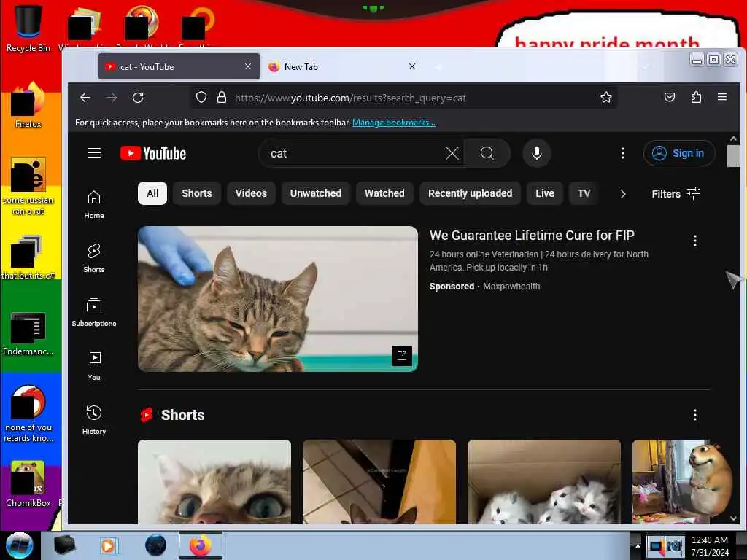The width and height of the screenshot is (747, 560).
Task: View site security via the padlock icon
Action: (222, 98)
